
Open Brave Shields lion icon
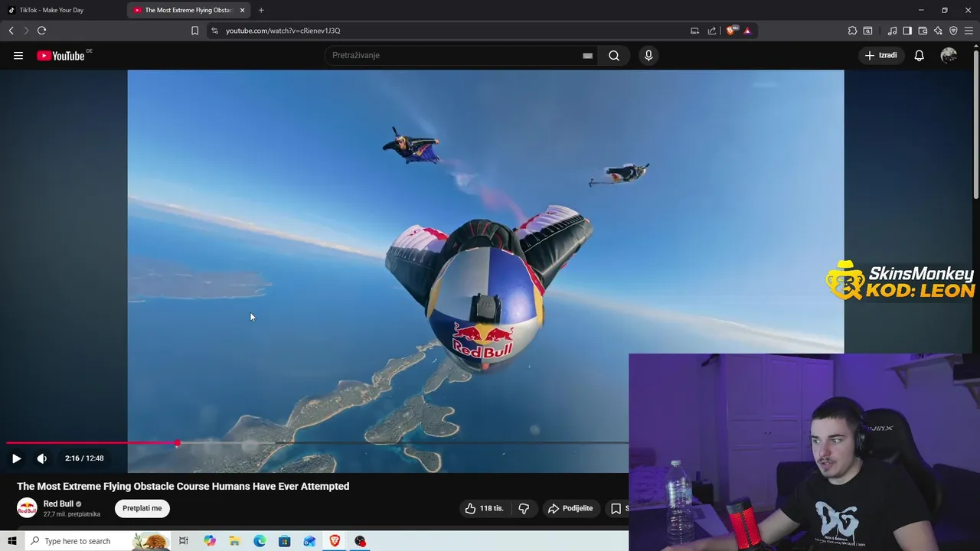click(x=730, y=31)
